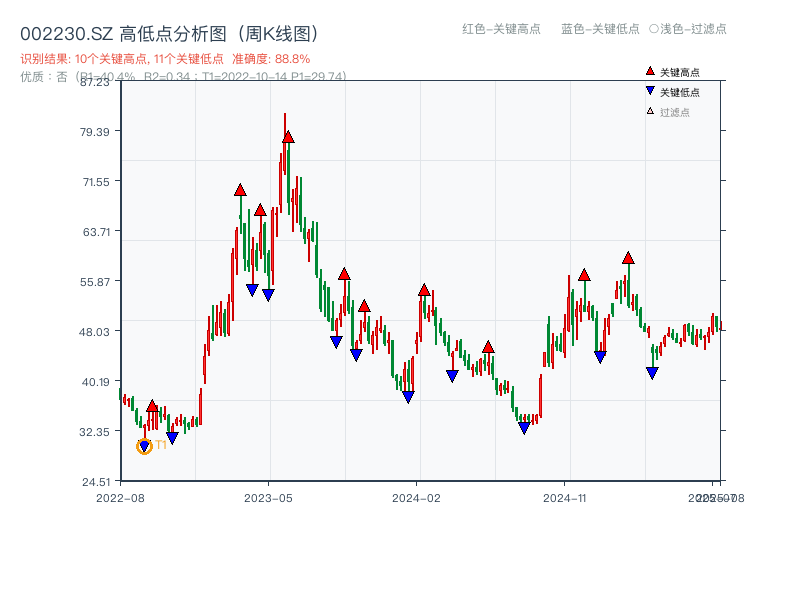800x600 pixels.
Task: Click the 87.23 value on the y-axis
Action: point(93,84)
